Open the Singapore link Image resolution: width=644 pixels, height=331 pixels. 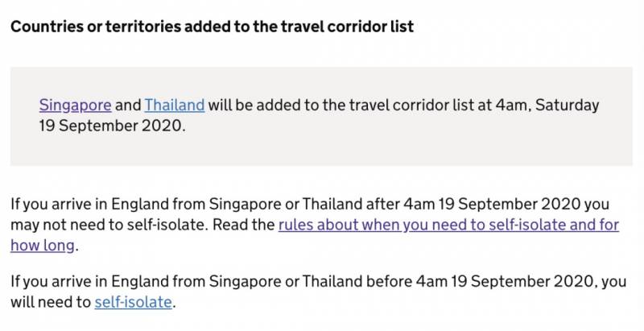pos(75,105)
